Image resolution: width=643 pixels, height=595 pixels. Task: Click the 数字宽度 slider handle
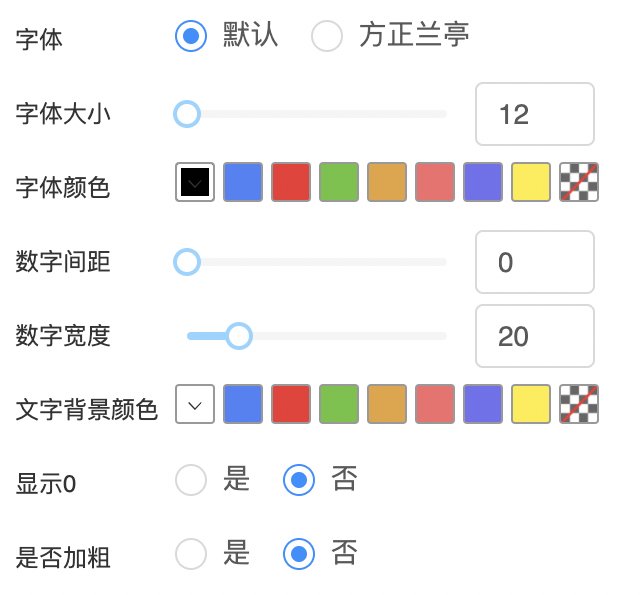coord(238,336)
